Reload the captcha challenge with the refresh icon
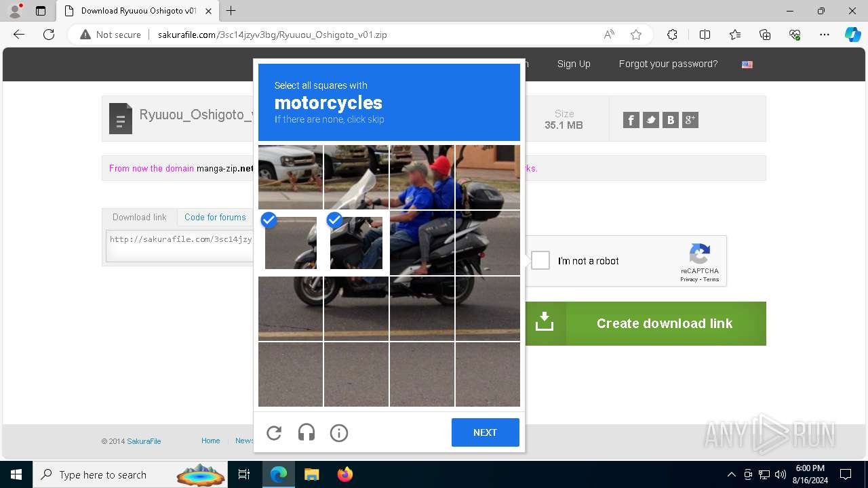The height and width of the screenshot is (488, 868). coord(274,432)
